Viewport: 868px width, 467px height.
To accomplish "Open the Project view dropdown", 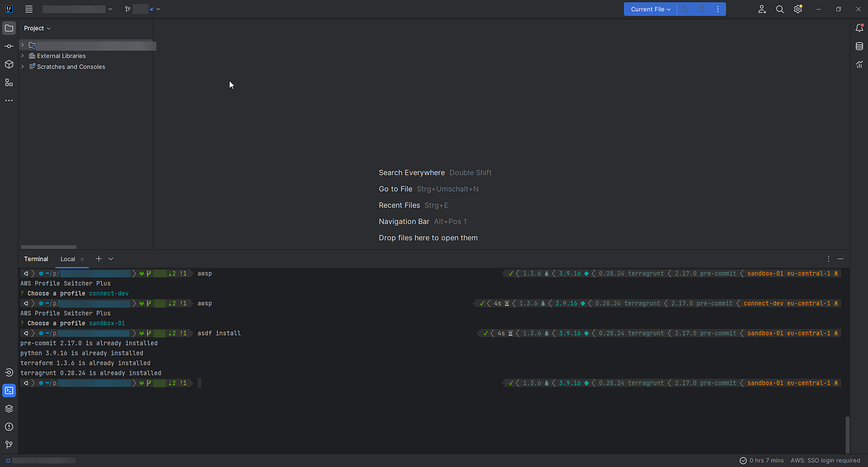I will tap(37, 28).
